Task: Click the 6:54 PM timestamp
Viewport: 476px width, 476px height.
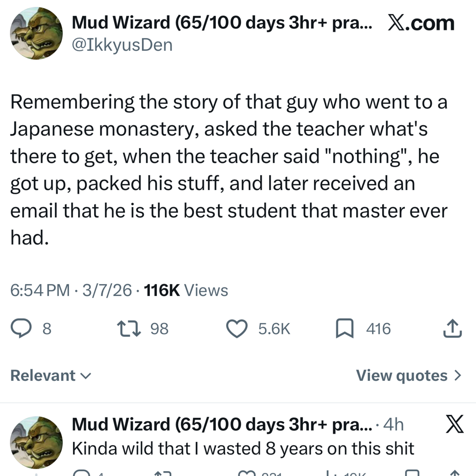Action: tap(40, 290)
